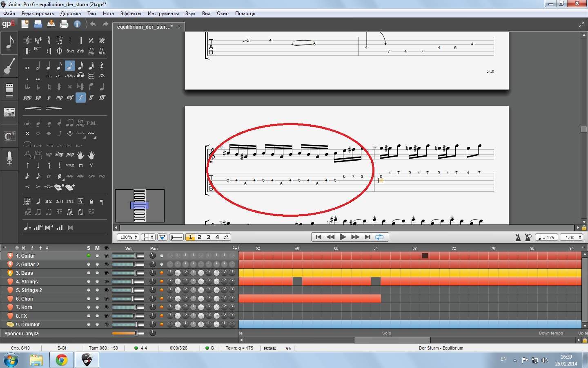Toggle the loop playback button
Screen dimensions: 588x368
379,237
